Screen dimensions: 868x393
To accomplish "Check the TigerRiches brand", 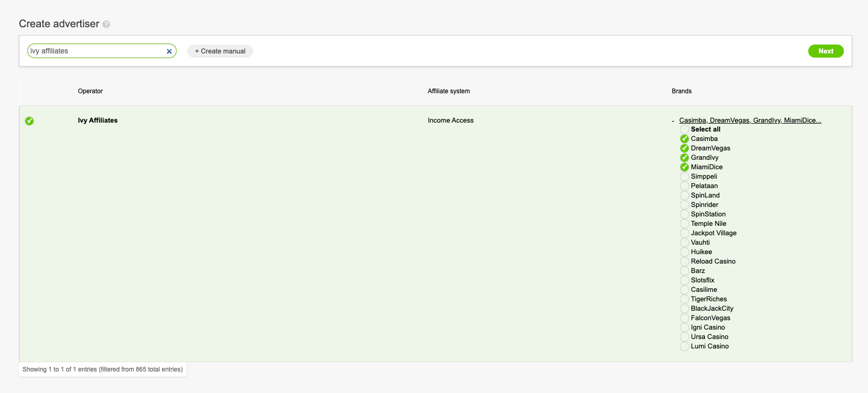I will click(x=685, y=299).
